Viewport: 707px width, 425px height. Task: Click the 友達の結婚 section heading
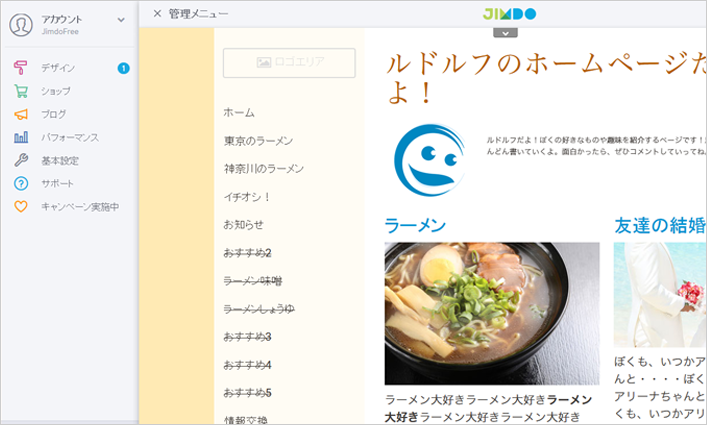point(660,225)
